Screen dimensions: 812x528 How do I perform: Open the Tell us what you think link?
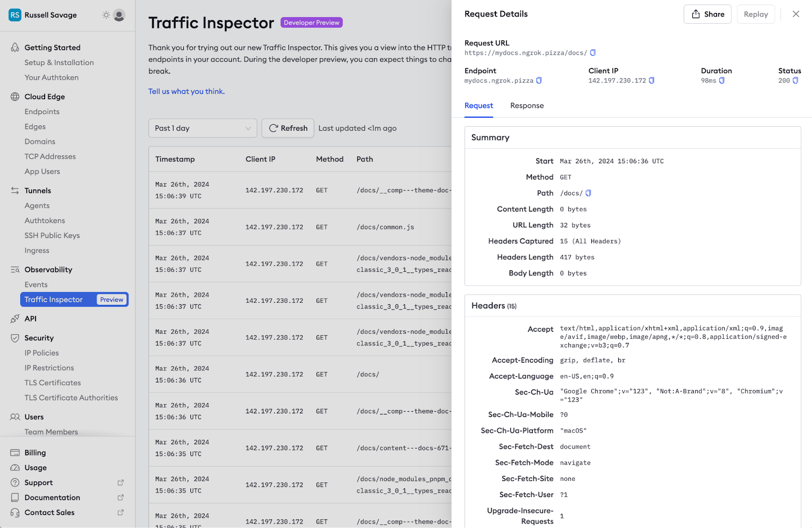pos(186,91)
